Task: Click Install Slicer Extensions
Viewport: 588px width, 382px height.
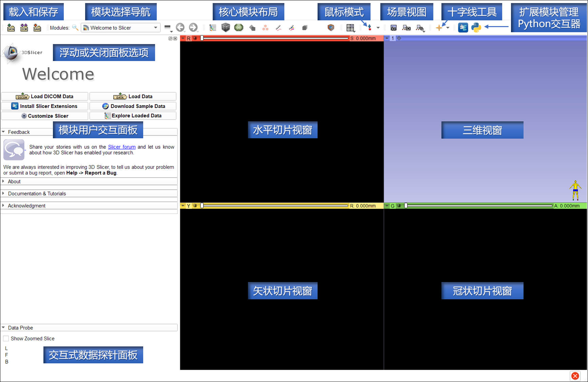Action: coord(44,106)
